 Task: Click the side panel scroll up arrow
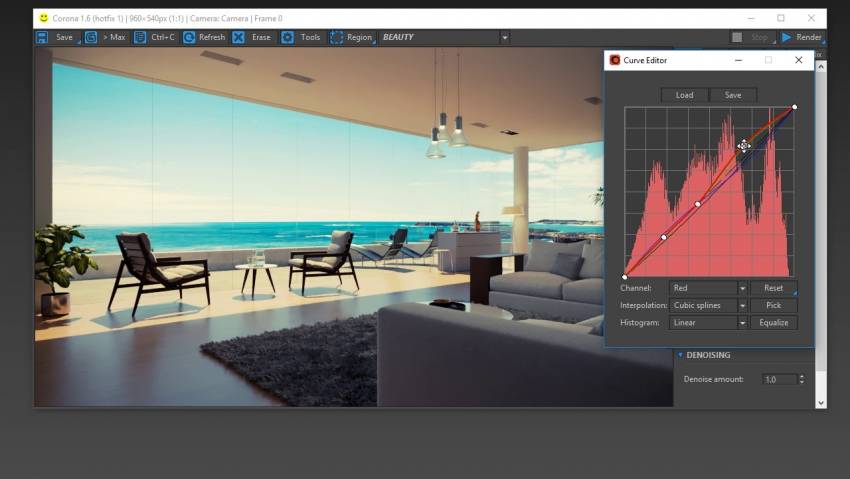coord(821,67)
